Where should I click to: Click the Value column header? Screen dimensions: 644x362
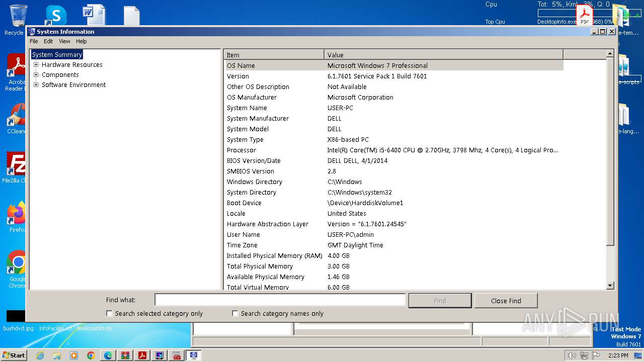click(444, 55)
